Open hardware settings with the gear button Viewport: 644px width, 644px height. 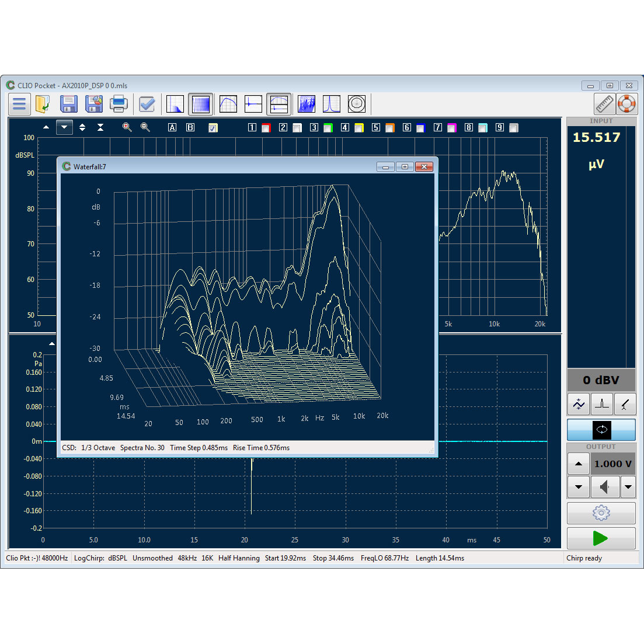click(x=601, y=513)
